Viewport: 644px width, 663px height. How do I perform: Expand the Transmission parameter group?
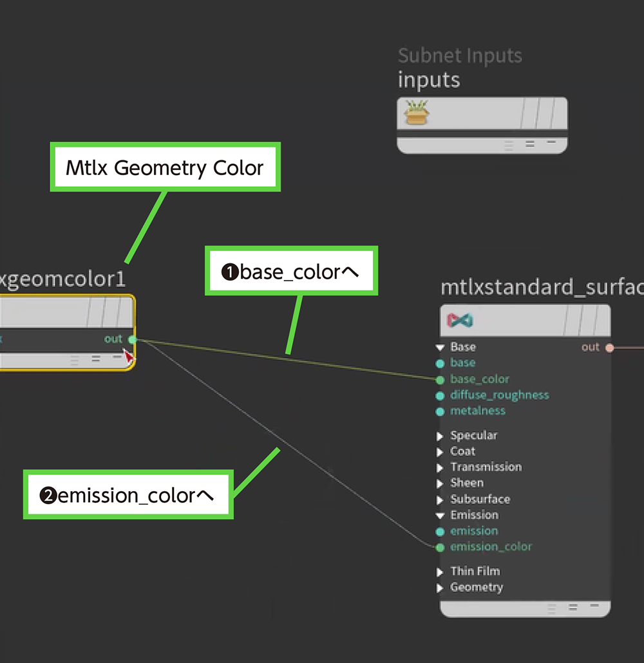(440, 467)
